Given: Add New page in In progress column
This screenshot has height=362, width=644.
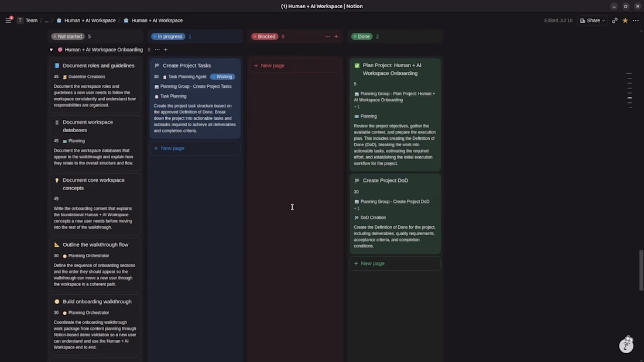Looking at the screenshot, I should click(x=195, y=148).
